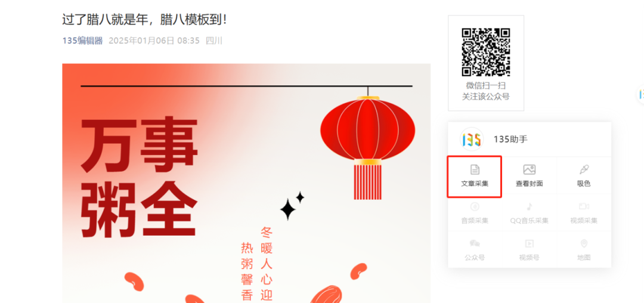Viewport: 644px width, 303px height.
Task: Click the 地图 location pin icon
Action: click(584, 243)
